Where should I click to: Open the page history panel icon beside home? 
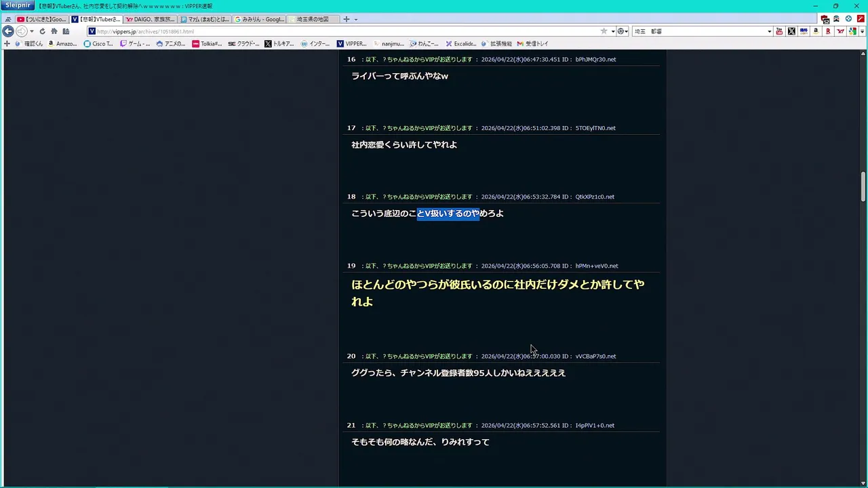pyautogui.click(x=65, y=31)
